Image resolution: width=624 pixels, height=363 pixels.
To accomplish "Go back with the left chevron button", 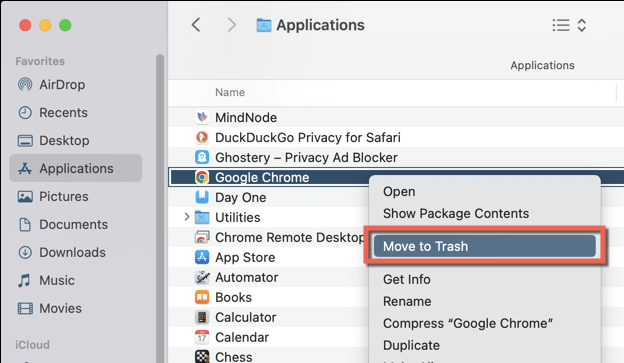I will pos(196,25).
